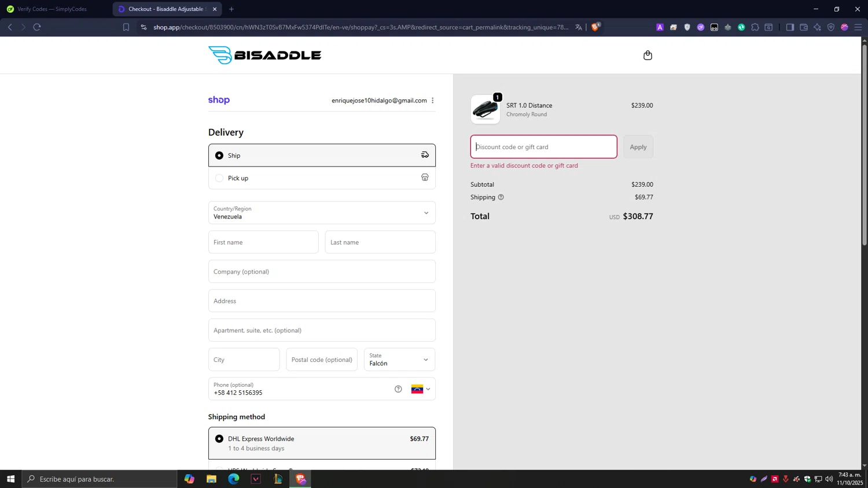Focus the Company (optional) field
This screenshot has height=488, width=868.
click(x=322, y=272)
